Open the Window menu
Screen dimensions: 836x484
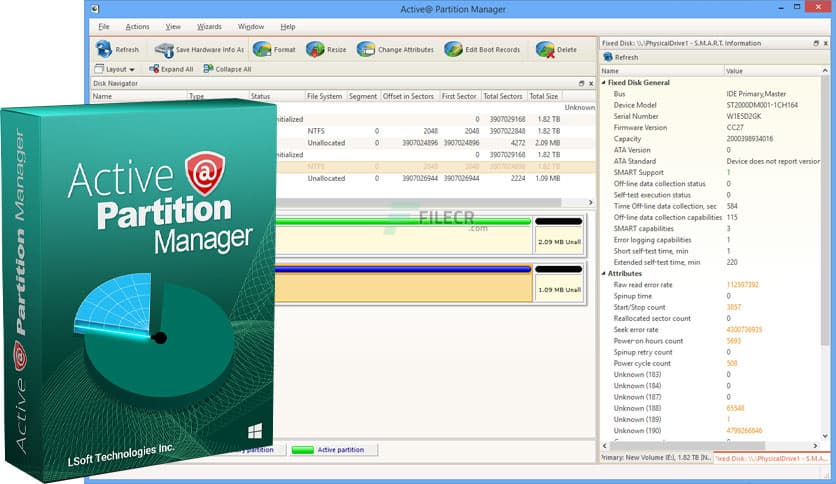coord(251,27)
